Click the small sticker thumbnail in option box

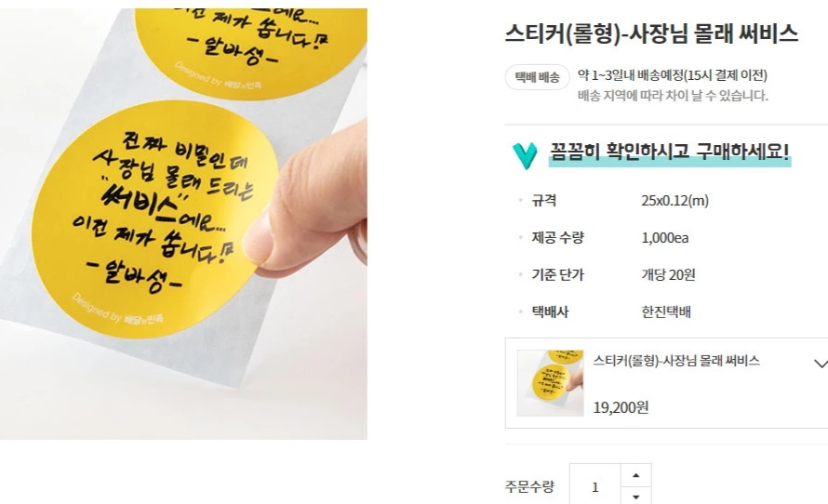click(x=550, y=383)
